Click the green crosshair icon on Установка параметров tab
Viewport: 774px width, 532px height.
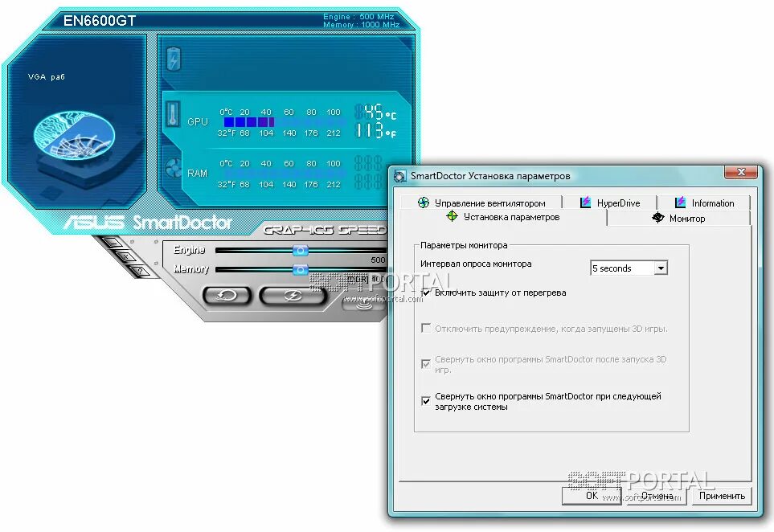point(452,216)
